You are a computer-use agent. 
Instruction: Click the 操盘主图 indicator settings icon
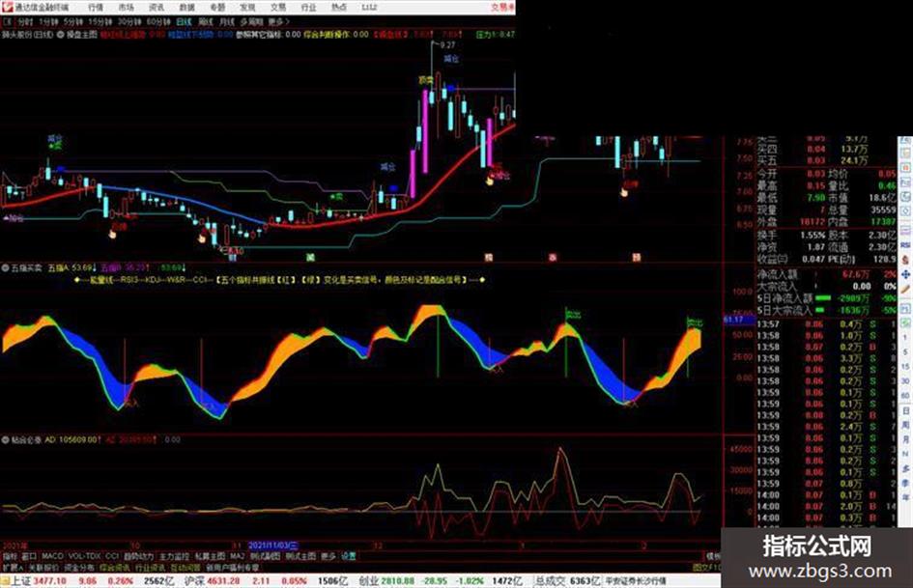coord(61,35)
